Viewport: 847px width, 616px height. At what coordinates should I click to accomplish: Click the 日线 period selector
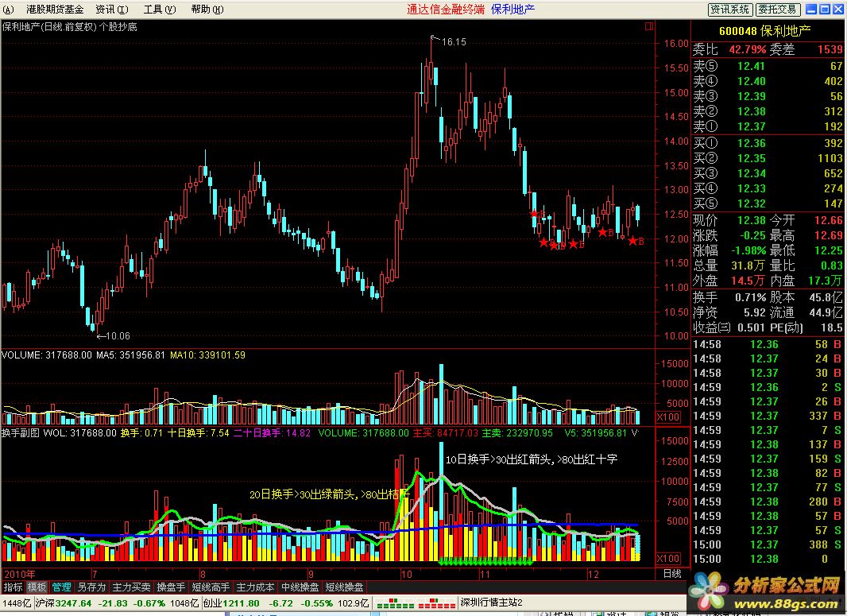click(x=672, y=573)
